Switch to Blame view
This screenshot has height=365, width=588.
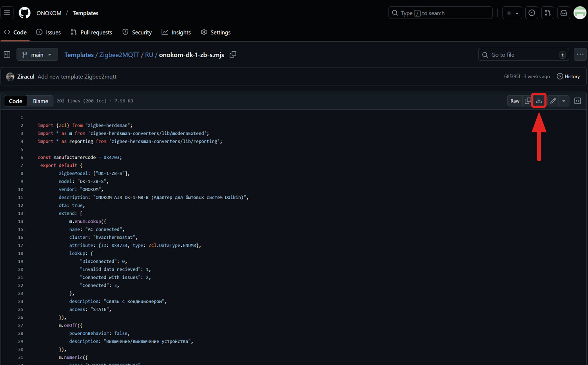[40, 101]
